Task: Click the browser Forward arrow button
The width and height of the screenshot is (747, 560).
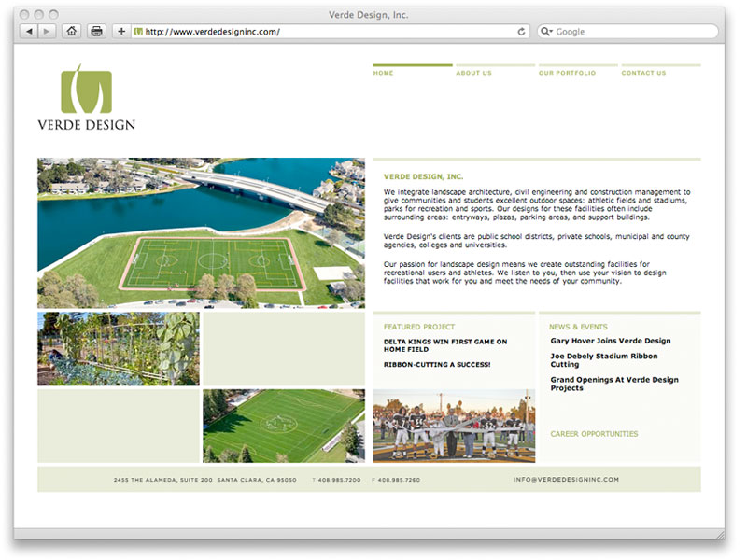Action: pos(48,32)
